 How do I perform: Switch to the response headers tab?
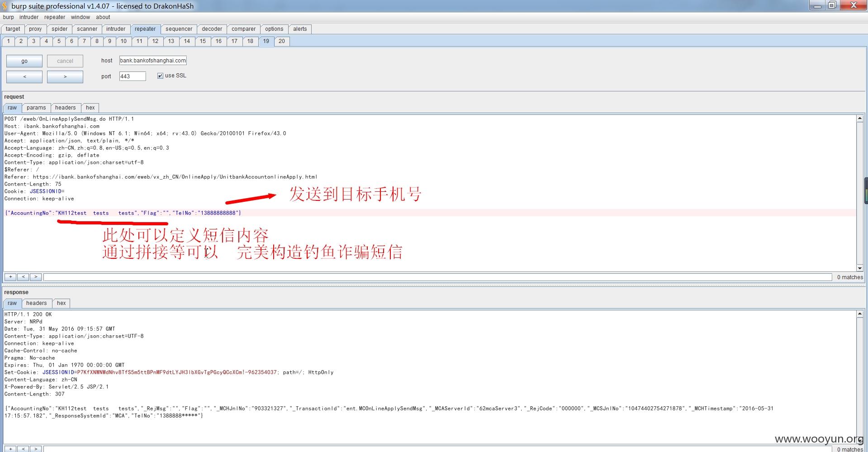click(36, 303)
